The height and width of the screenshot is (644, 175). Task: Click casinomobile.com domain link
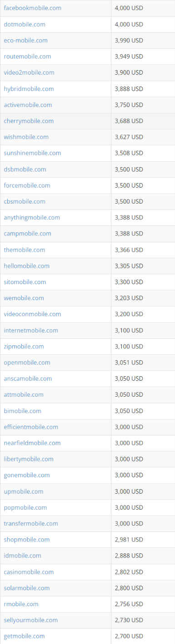[x=29, y=572]
